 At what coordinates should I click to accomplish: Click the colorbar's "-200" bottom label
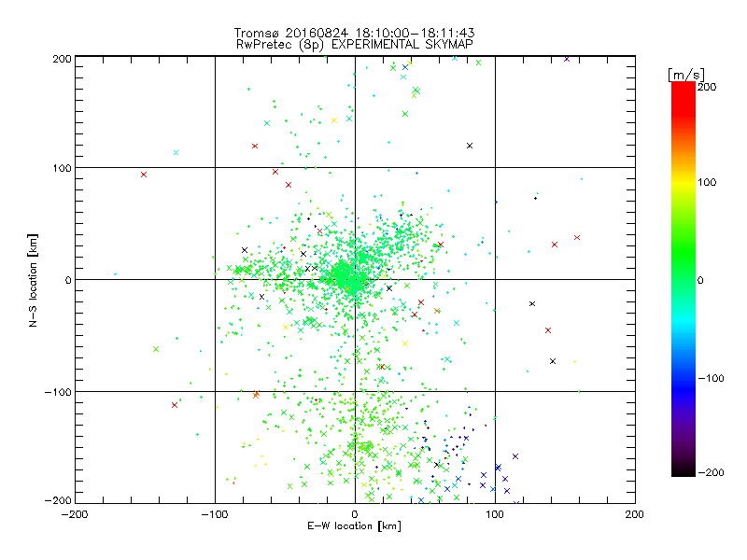[x=711, y=472]
